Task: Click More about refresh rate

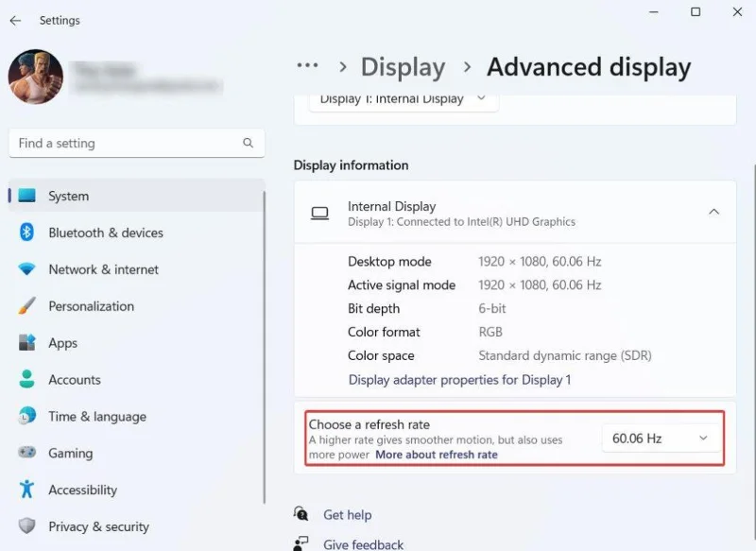Action: (x=436, y=455)
